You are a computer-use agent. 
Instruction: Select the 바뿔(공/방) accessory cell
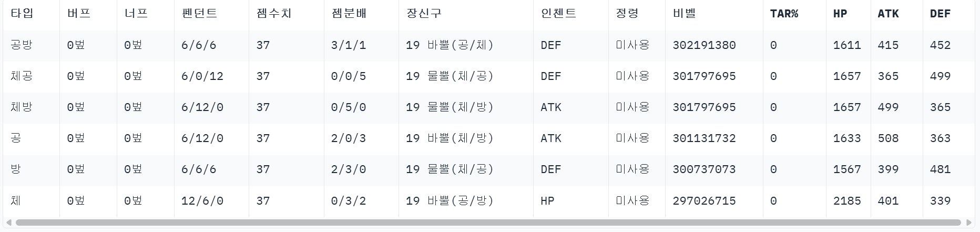click(450, 201)
